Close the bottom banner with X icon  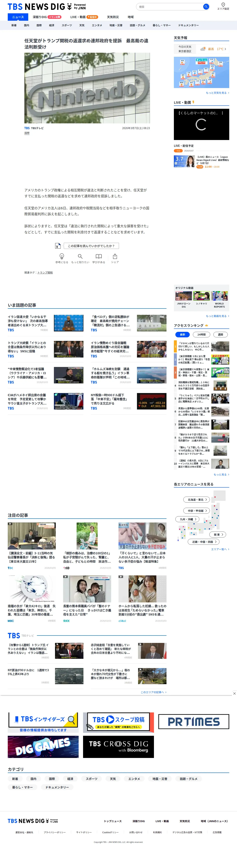tap(234, 693)
